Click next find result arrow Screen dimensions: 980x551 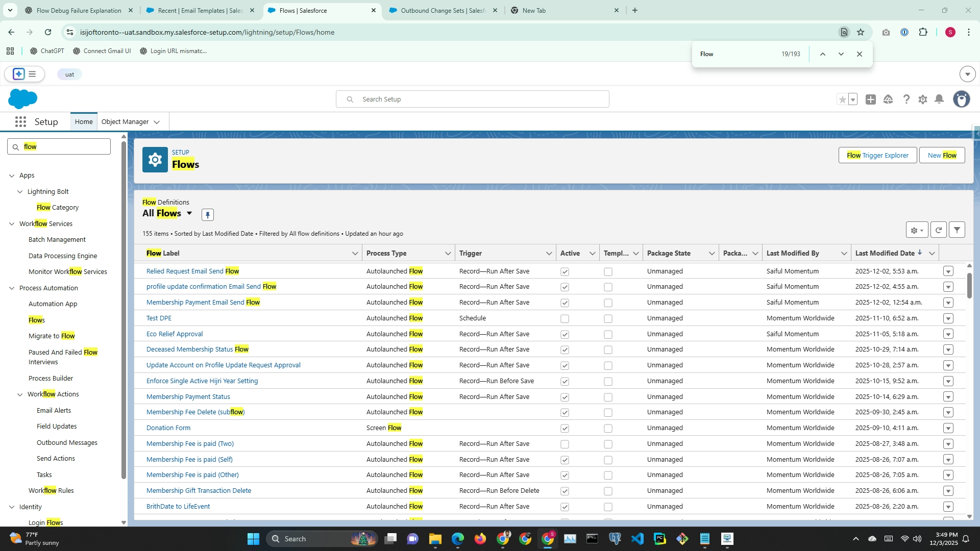(x=841, y=54)
